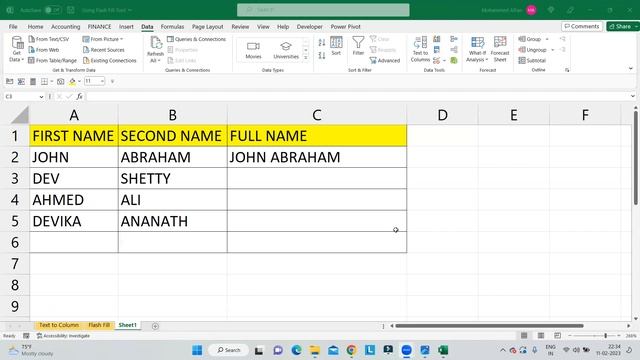
Task: Open Manage Data Model icon
Action: 454,60
